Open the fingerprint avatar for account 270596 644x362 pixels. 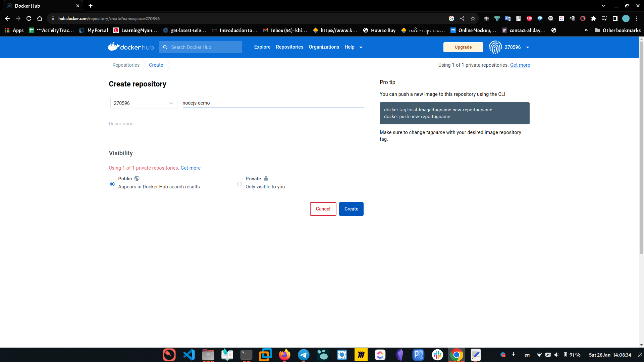tap(495, 47)
